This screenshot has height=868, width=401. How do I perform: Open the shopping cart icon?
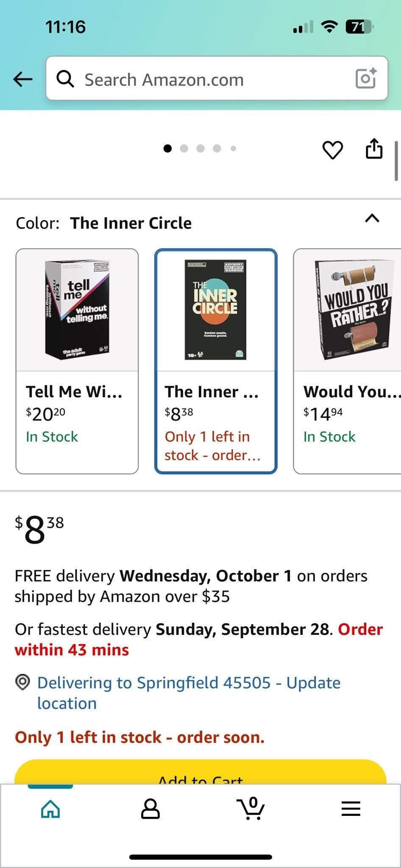251,808
